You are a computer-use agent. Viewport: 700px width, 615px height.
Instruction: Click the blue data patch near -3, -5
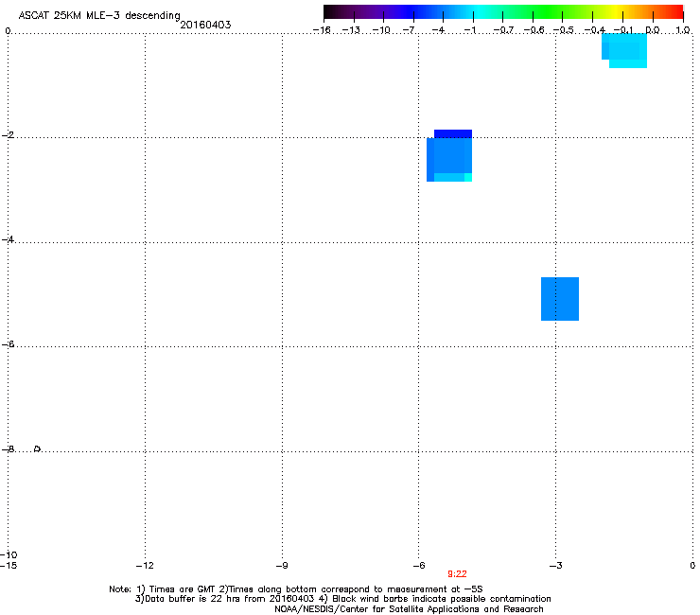560,299
